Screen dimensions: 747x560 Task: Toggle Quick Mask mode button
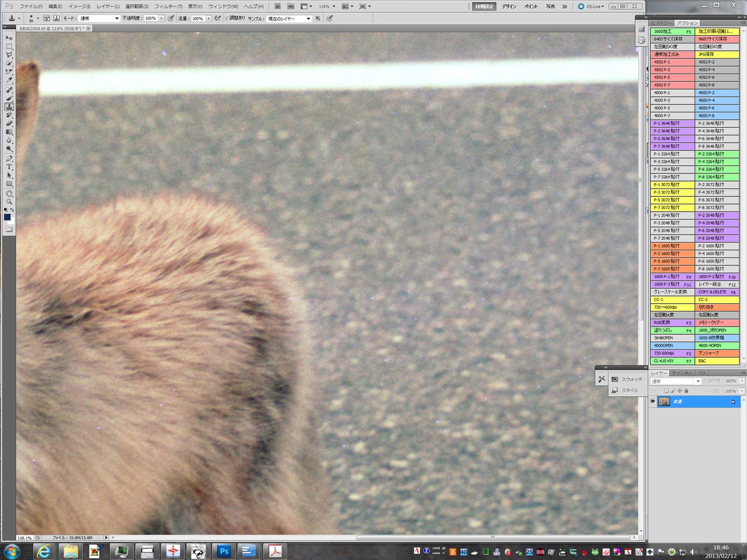pos(9,230)
